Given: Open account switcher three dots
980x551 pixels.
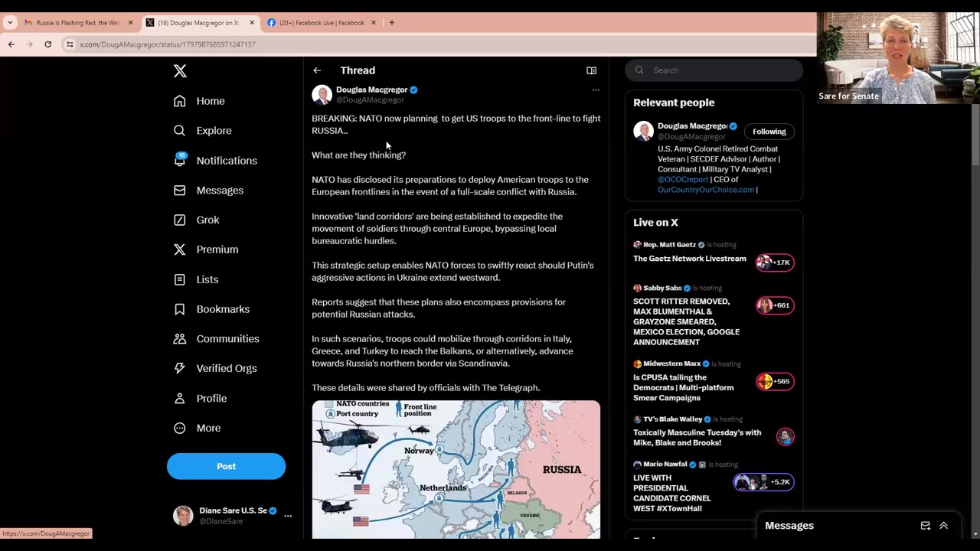Looking at the screenshot, I should (x=288, y=516).
